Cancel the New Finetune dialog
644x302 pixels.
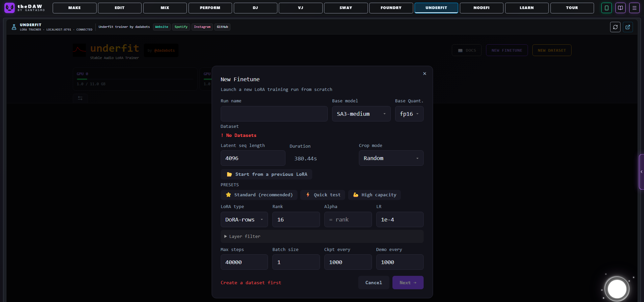point(374,283)
